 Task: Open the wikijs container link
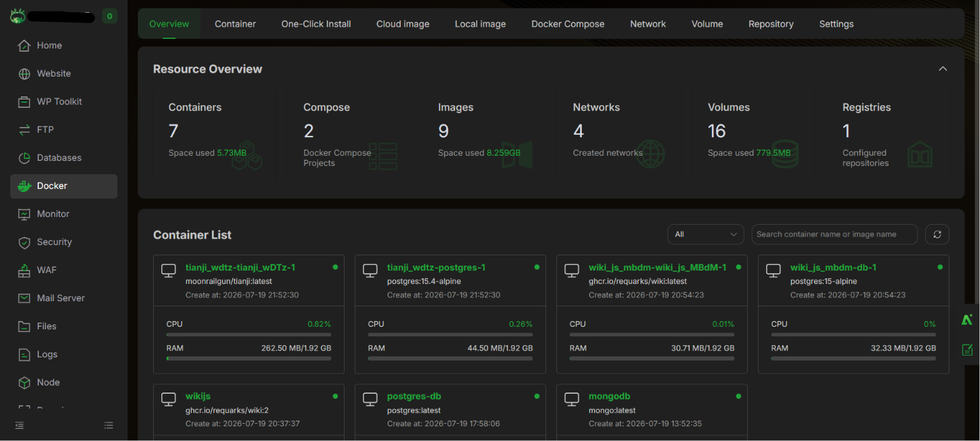pyautogui.click(x=198, y=396)
